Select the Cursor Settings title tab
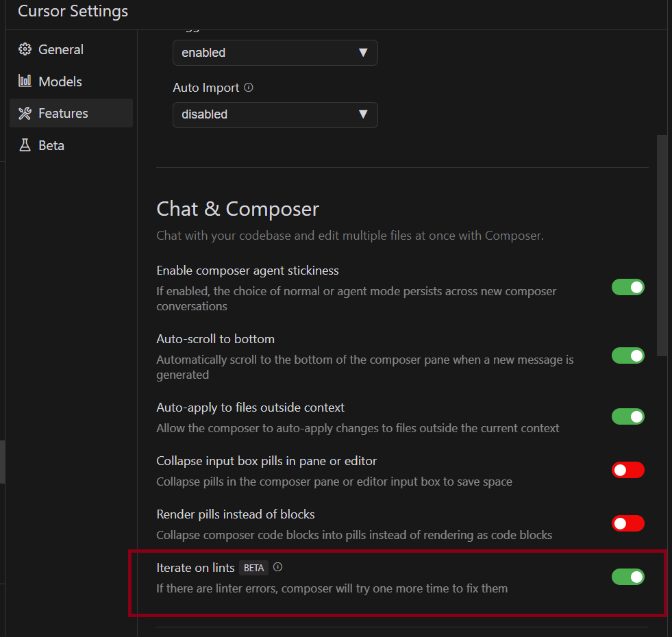The image size is (672, 637). point(73,12)
